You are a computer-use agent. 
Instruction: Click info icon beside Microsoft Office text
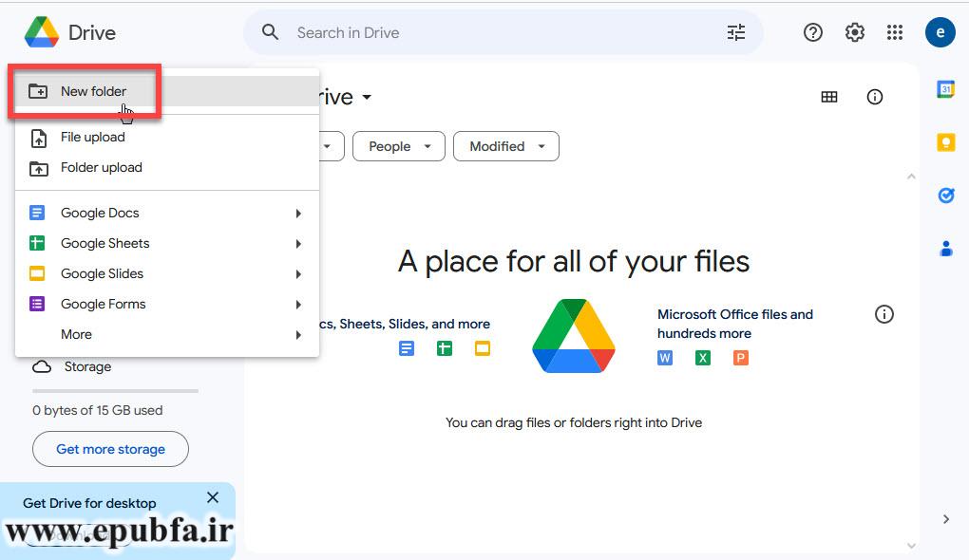(x=884, y=314)
